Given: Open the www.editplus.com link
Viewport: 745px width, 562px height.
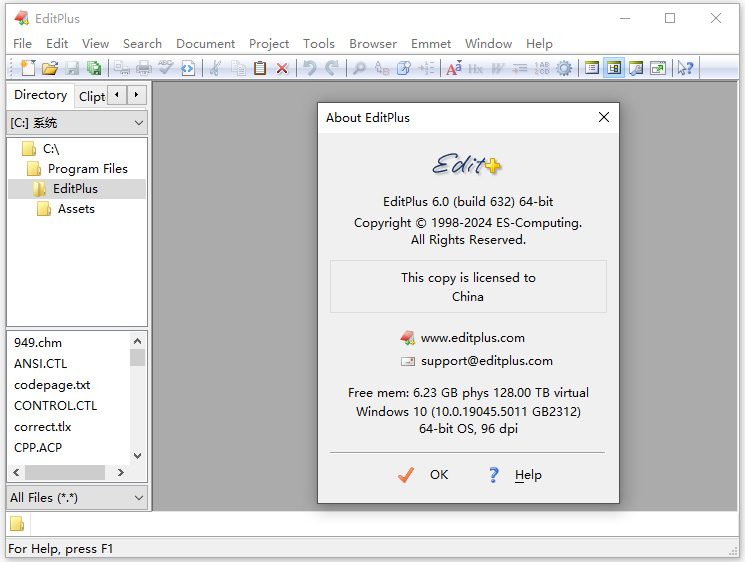Looking at the screenshot, I should pos(472,338).
